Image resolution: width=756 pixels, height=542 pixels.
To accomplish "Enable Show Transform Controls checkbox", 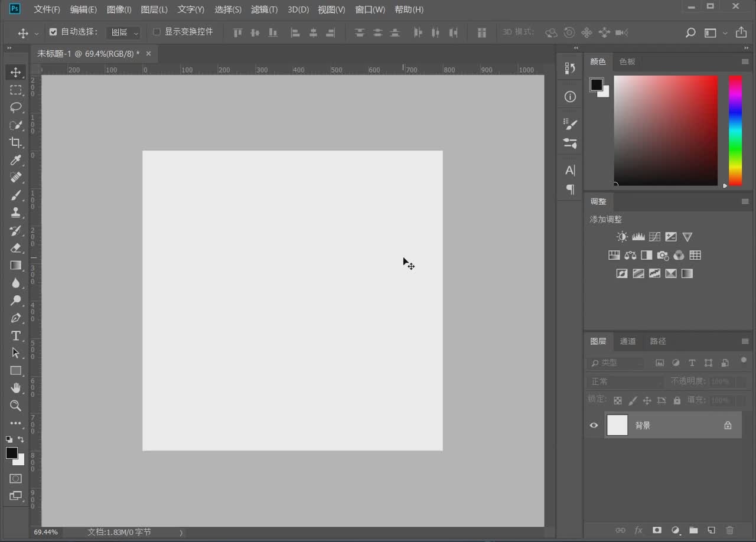I will [x=157, y=32].
